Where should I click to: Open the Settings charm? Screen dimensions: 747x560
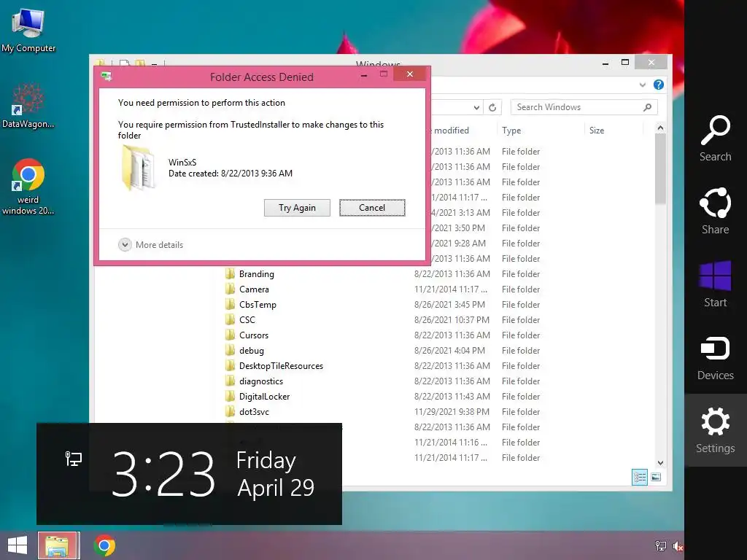pos(715,430)
